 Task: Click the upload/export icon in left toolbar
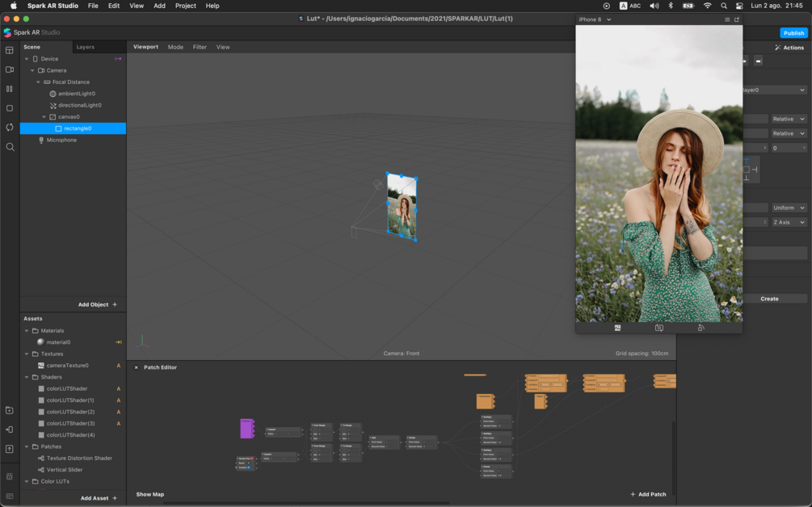click(10, 449)
